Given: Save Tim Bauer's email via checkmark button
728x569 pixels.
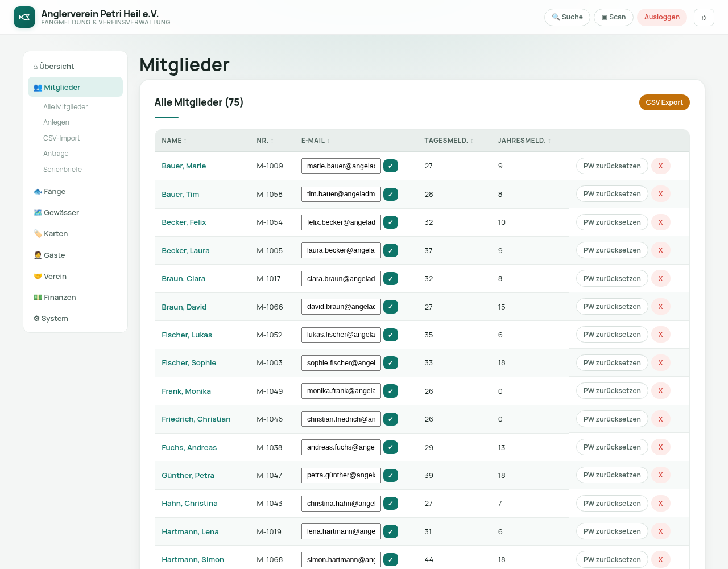Looking at the screenshot, I should tap(391, 194).
